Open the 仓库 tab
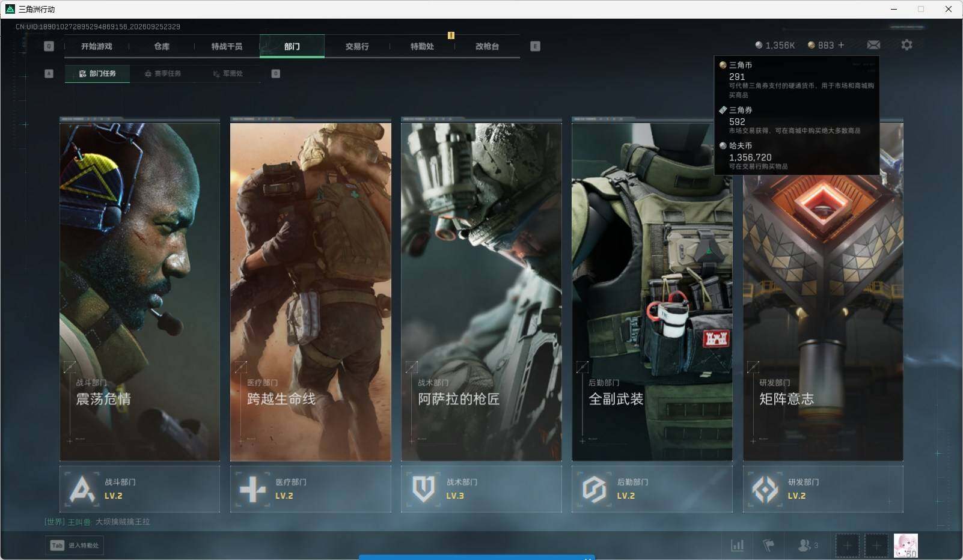The height and width of the screenshot is (560, 963). [x=162, y=46]
